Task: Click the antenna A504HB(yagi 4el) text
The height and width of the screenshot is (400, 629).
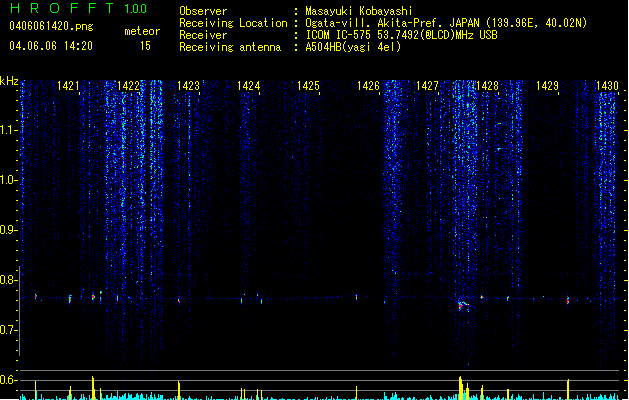Action: pos(353,47)
